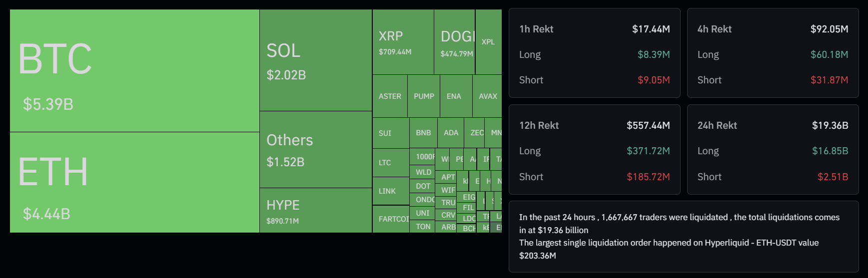
Task: Select the ETH liquidation tile
Action: [x=134, y=182]
